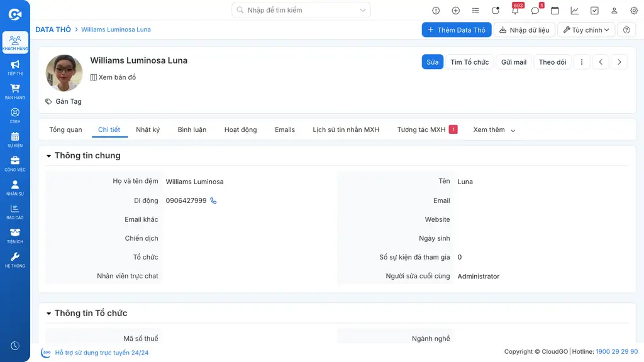Image resolution: width=644 pixels, height=362 pixels.
Task: Click the Williams Luminosa Luna breadcrumb link
Action: pos(116,30)
